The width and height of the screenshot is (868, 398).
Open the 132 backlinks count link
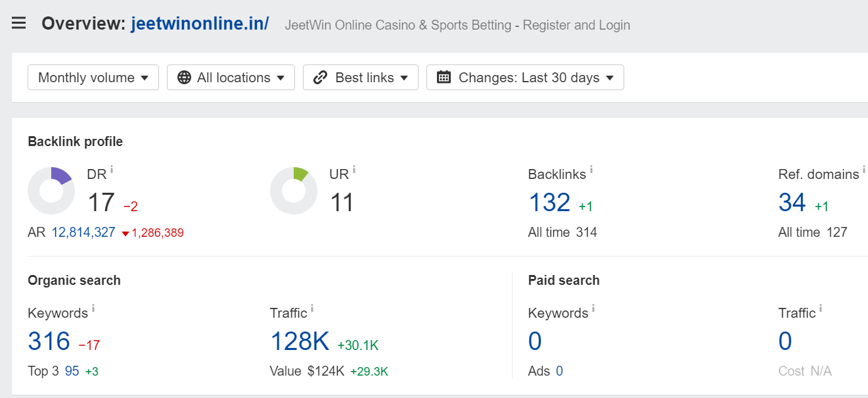coord(549,203)
